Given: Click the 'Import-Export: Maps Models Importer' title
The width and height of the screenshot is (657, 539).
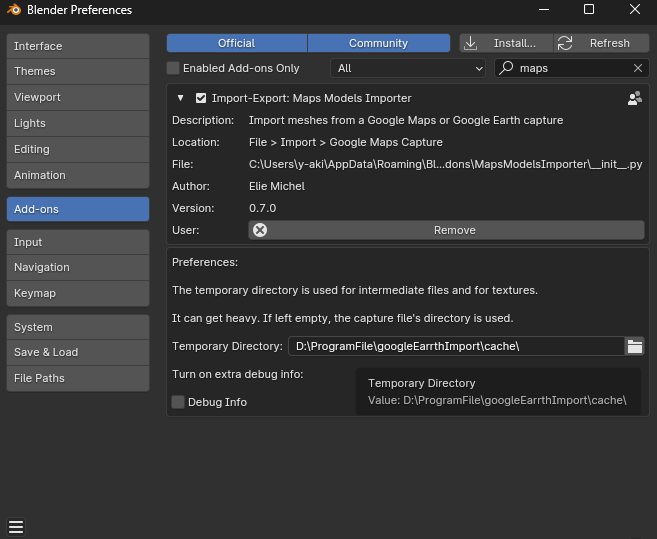Looking at the screenshot, I should pyautogui.click(x=311, y=98).
